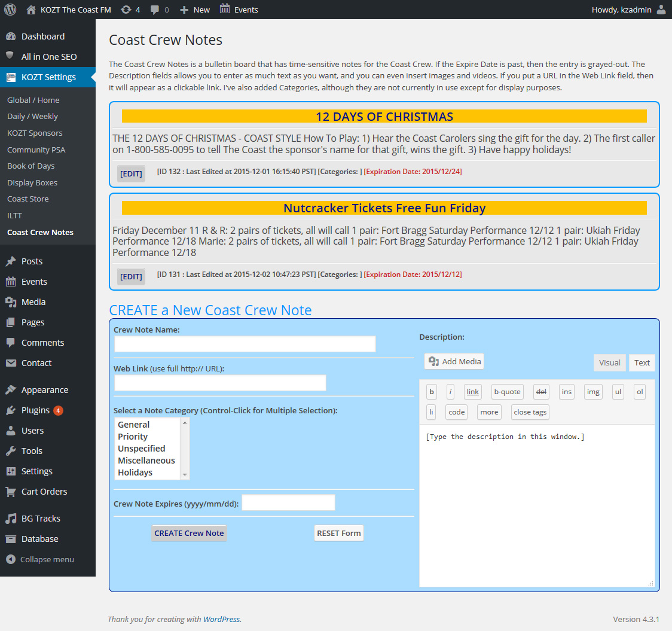Click the Add Media button
672x631 pixels.
(x=454, y=361)
